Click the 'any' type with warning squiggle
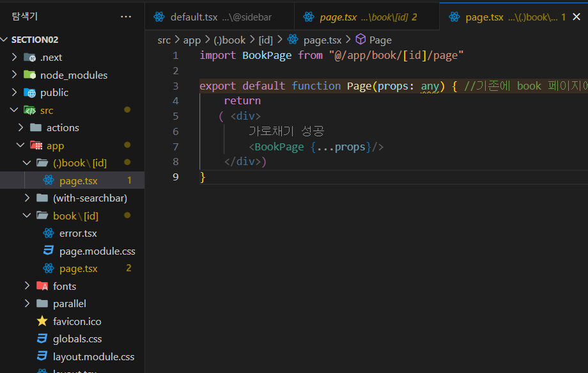The image size is (588, 373). [x=429, y=86]
